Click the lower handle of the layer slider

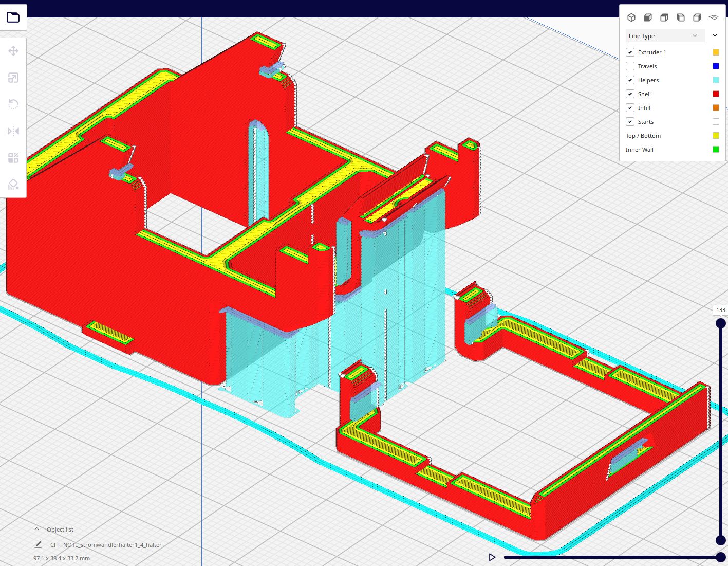coord(721,540)
